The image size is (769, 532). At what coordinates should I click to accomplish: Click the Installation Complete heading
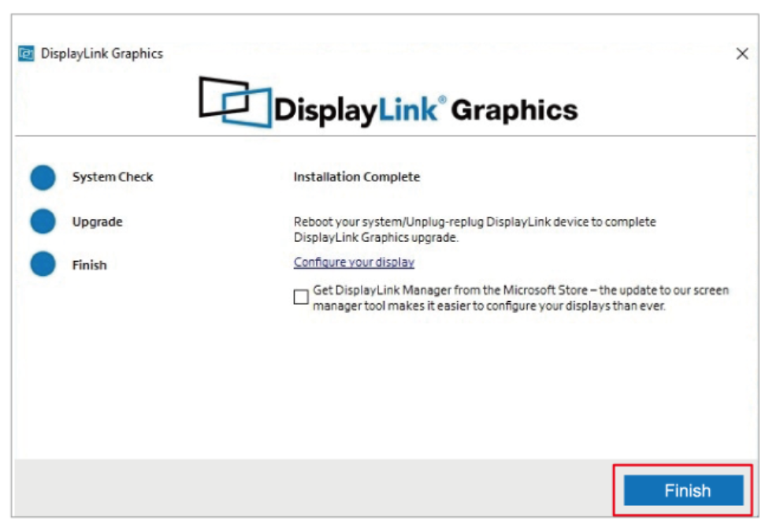click(357, 177)
